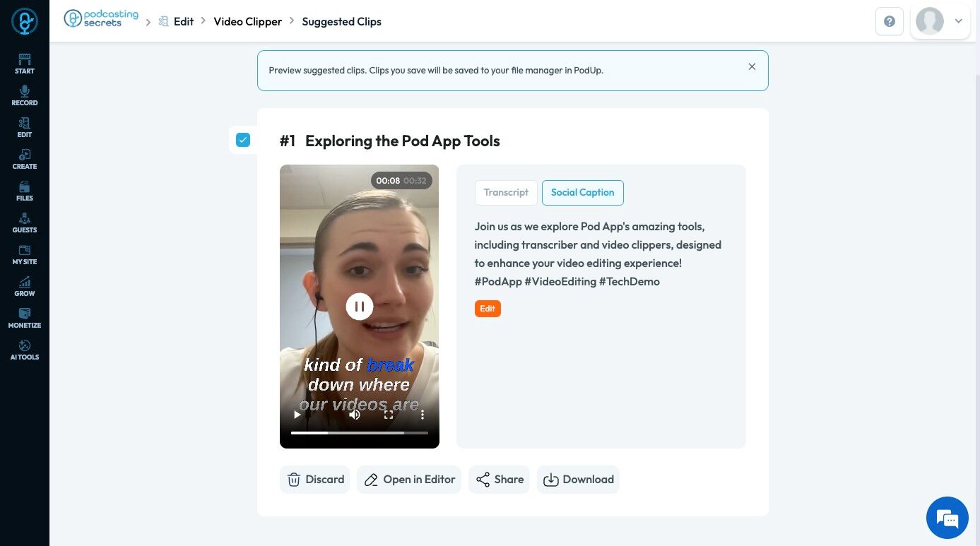Click Suggested Clips in the breadcrumb
The height and width of the screenshot is (546, 980).
coord(341,21)
